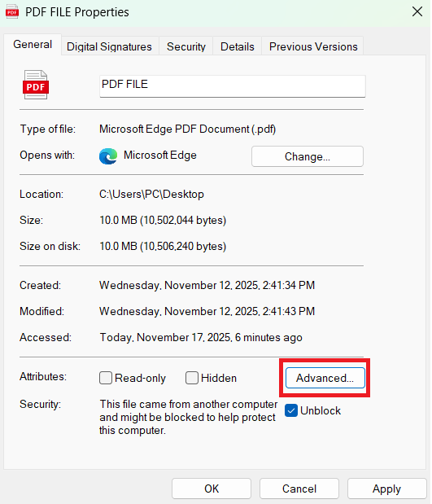Click the Location: label
The image size is (432, 504).
(x=41, y=194)
